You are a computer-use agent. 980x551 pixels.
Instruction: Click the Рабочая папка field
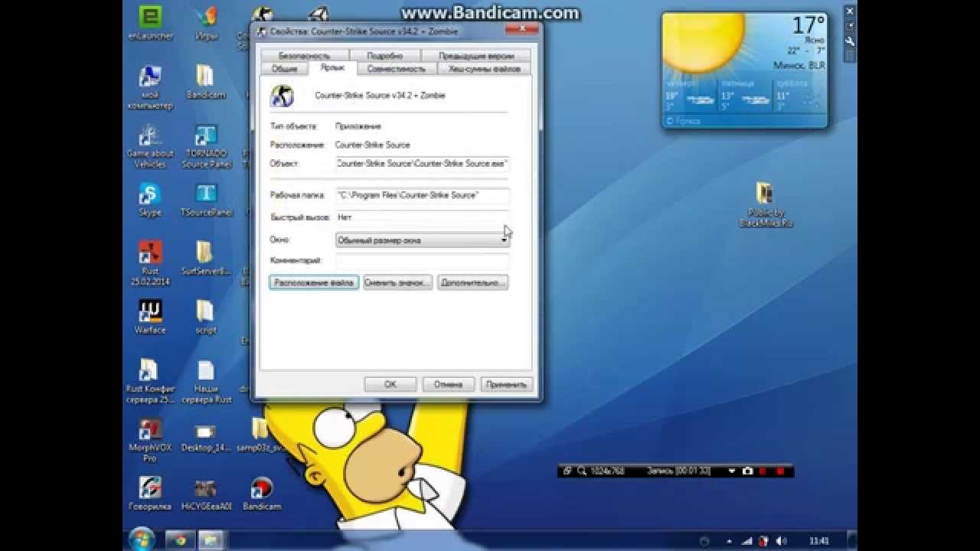coord(423,195)
